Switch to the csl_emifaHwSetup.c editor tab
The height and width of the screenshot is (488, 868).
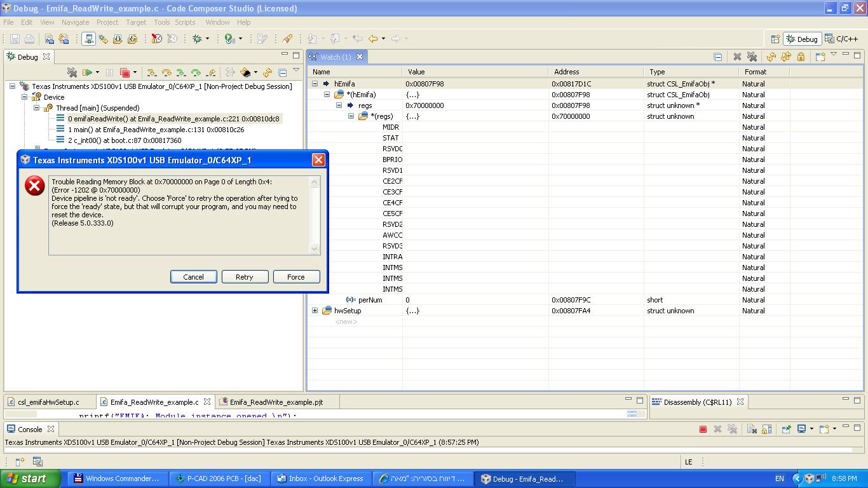(48, 402)
